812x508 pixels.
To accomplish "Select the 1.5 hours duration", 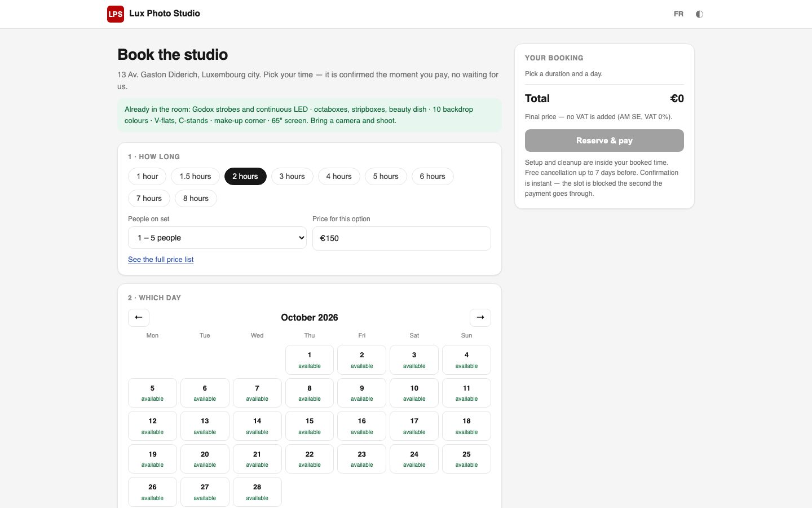I will coord(195,177).
